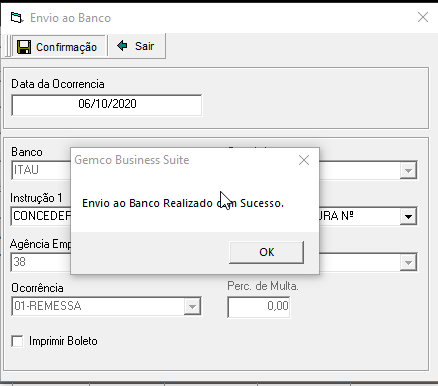
Task: Enable the Imprimir Boleto checkbox
Action: pyautogui.click(x=17, y=341)
